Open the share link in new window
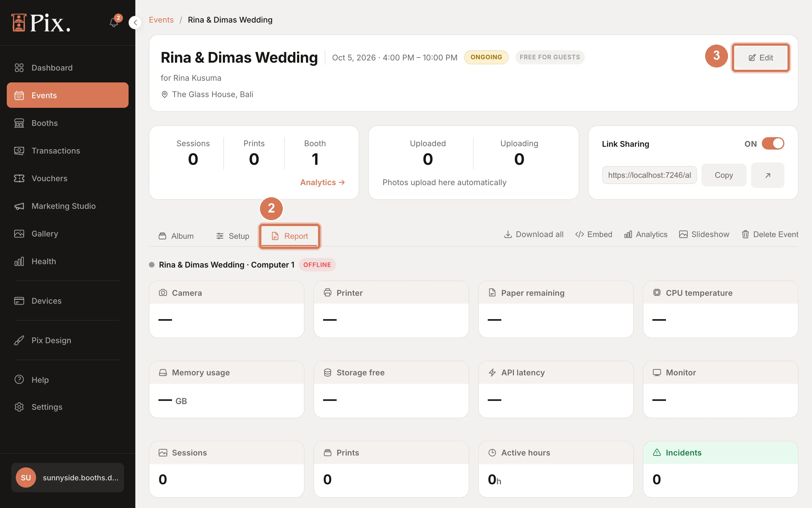 767,175
